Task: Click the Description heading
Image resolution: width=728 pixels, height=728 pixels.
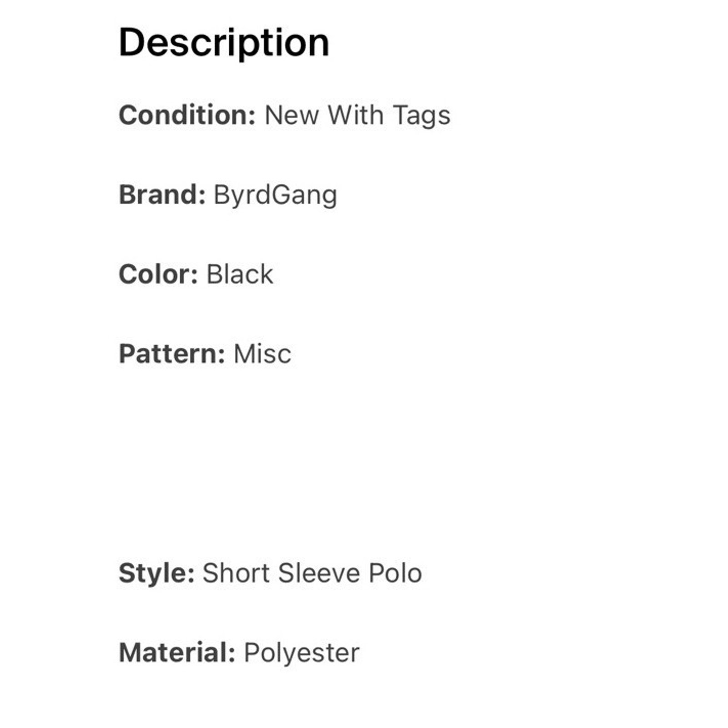Action: coord(223,43)
